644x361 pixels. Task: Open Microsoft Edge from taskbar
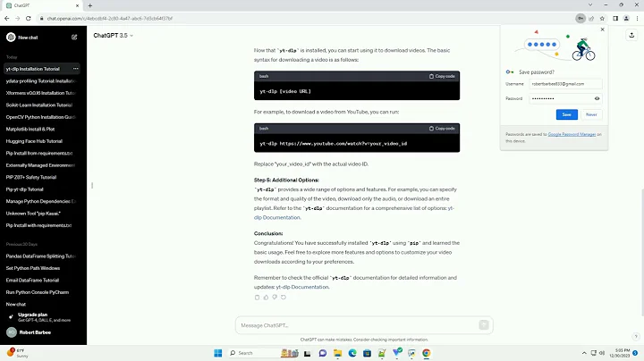point(352,353)
